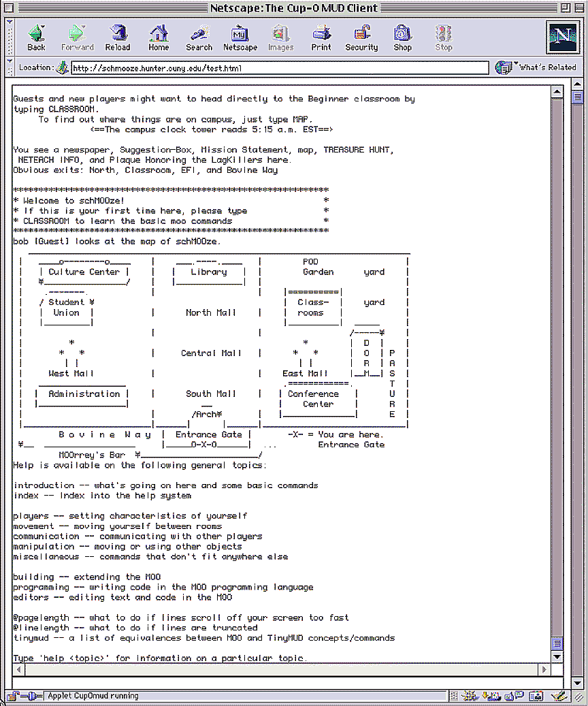
Task: Click 'Culture Center' on the map
Action: (84, 272)
